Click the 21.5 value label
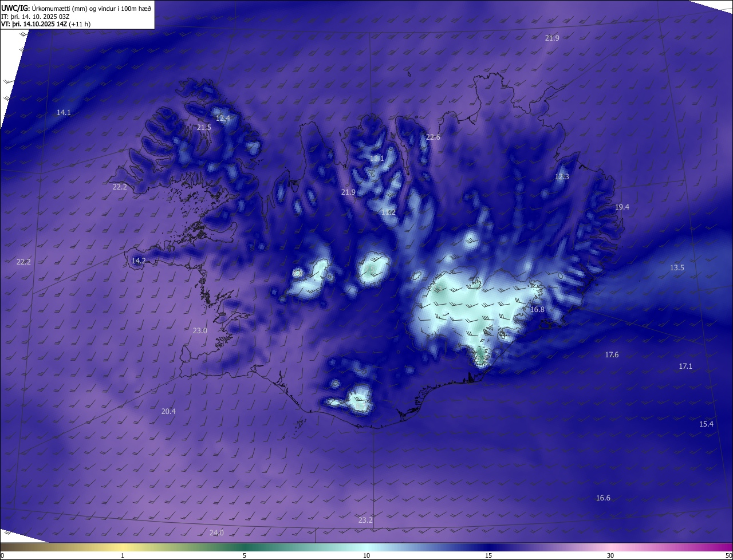This screenshot has height=560, width=733. (204, 128)
